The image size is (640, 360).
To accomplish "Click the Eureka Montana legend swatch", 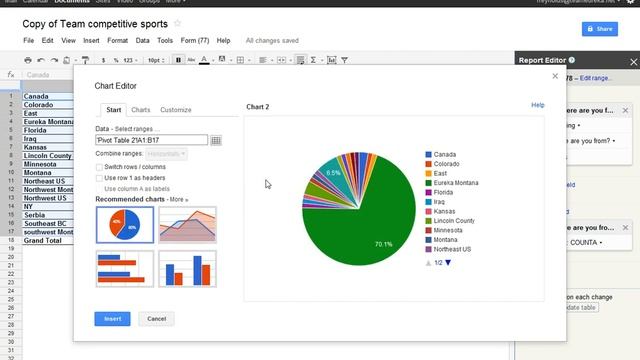I will 429,183.
